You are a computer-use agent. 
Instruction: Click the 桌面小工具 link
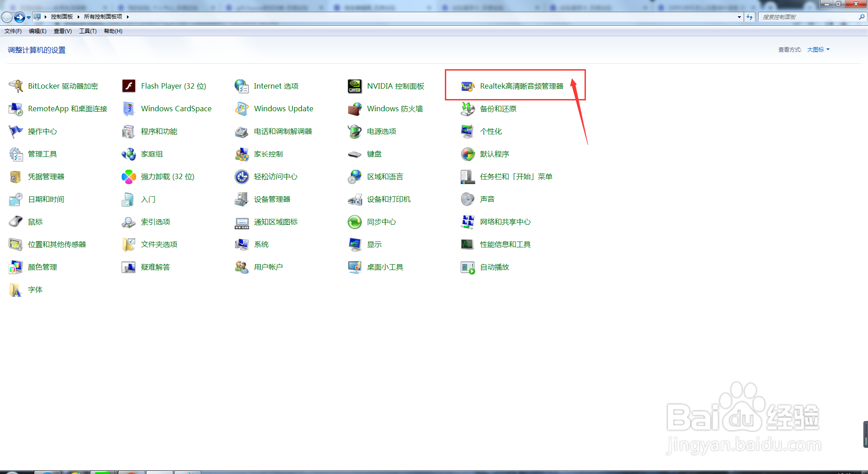point(385,267)
